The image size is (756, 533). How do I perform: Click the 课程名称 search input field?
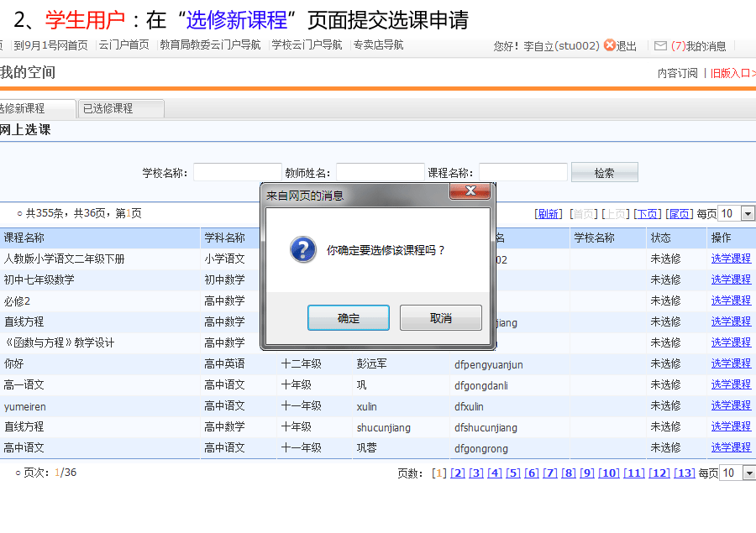(523, 172)
